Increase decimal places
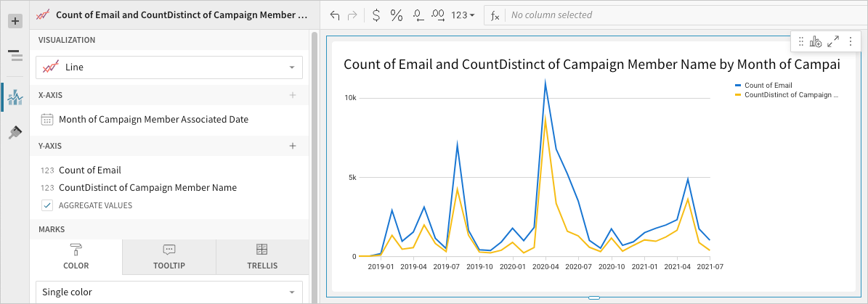868x304 pixels. tap(438, 15)
